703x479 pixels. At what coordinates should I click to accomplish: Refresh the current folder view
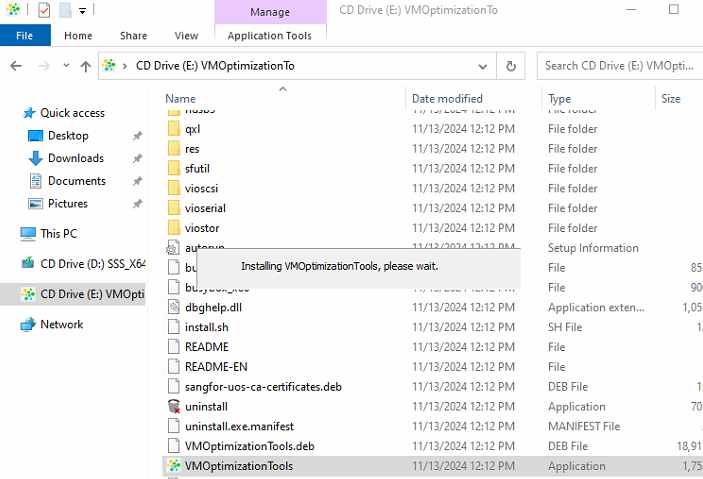tap(511, 66)
